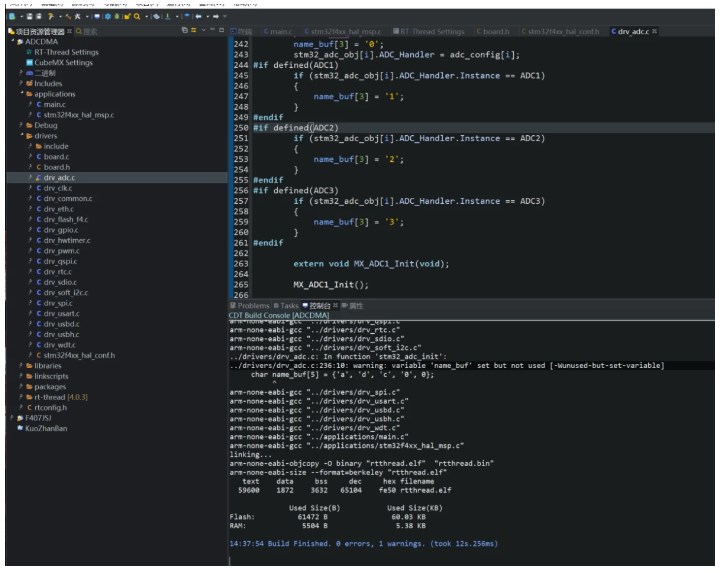Collapse the drivers folder
723x573 pixels.
[21, 135]
